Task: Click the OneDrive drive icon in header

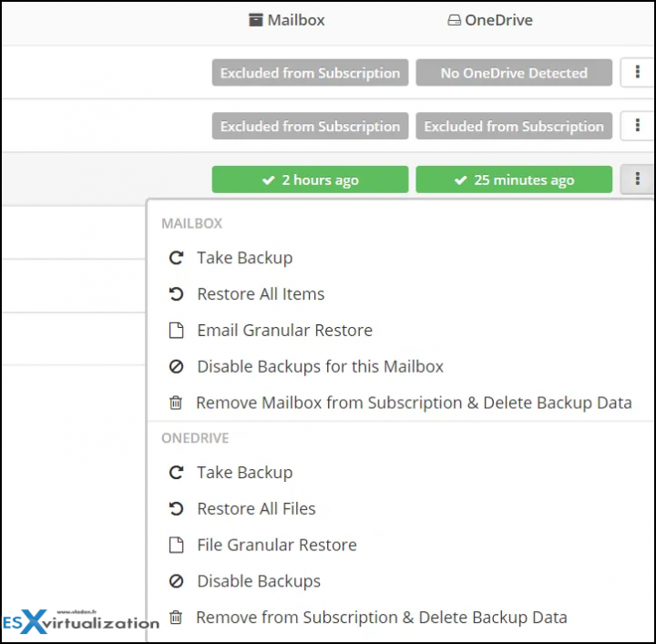Action: pyautogui.click(x=454, y=20)
